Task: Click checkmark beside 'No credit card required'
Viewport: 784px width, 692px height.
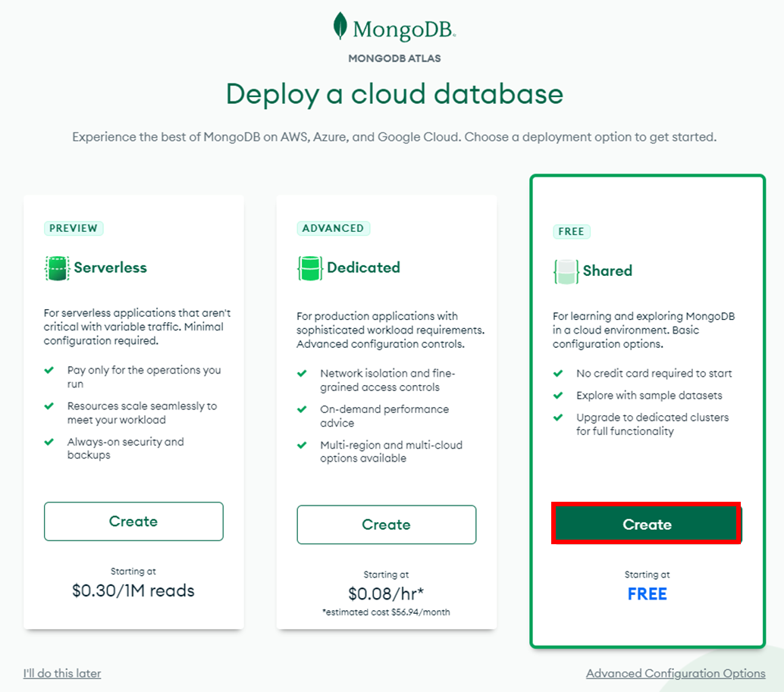Action: tap(558, 374)
